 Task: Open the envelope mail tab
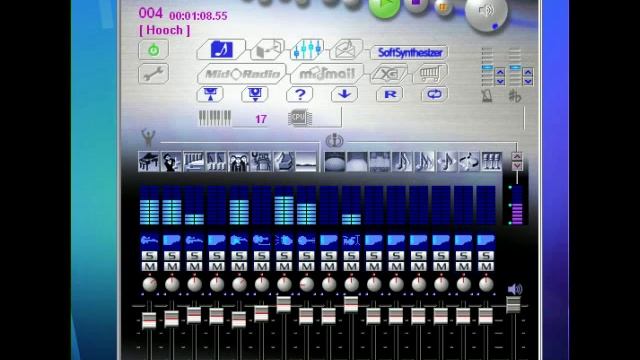coord(346,49)
